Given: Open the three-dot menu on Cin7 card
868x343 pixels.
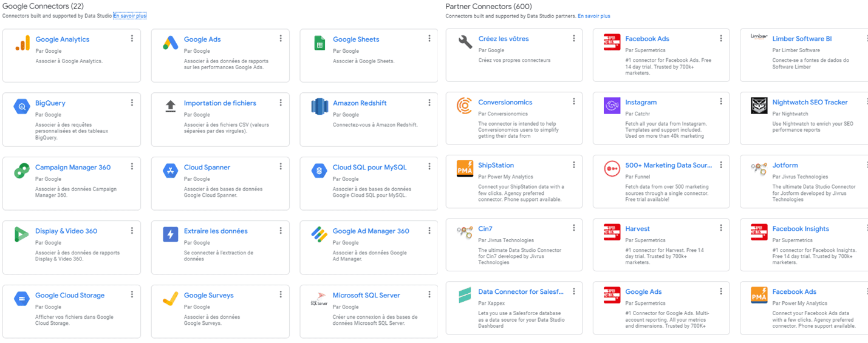Looking at the screenshot, I should point(574,228).
